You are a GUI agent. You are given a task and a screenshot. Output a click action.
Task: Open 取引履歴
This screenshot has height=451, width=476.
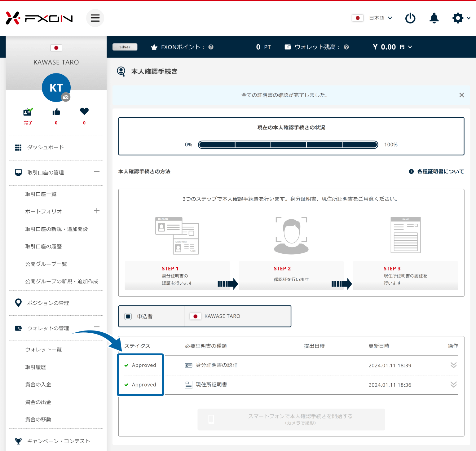tap(36, 367)
